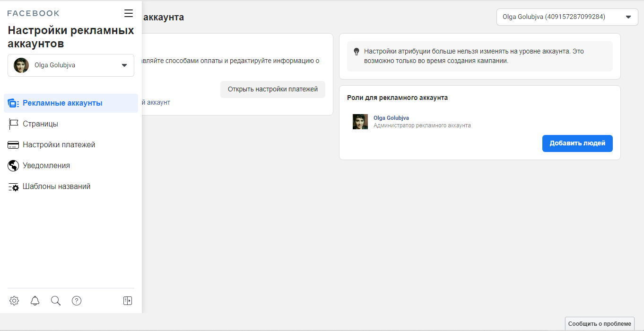Click the flag icon next to Страницы
Image resolution: width=644 pixels, height=331 pixels.
13,124
